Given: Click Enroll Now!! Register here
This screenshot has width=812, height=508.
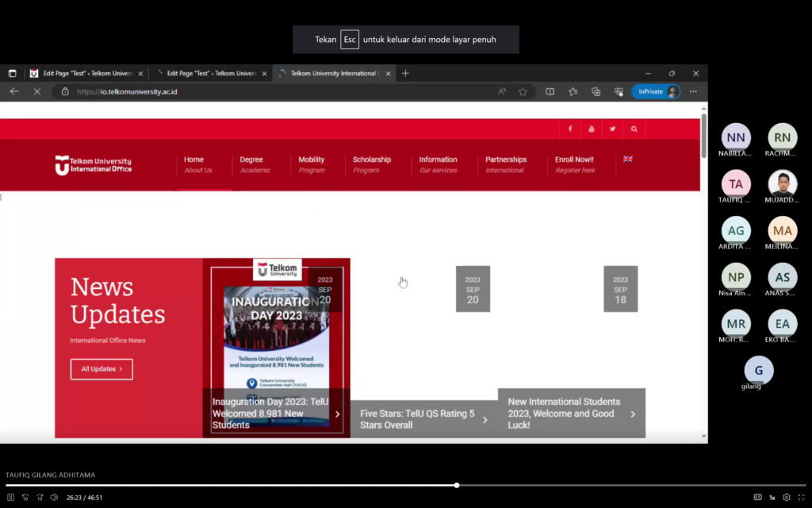Looking at the screenshot, I should [x=575, y=164].
